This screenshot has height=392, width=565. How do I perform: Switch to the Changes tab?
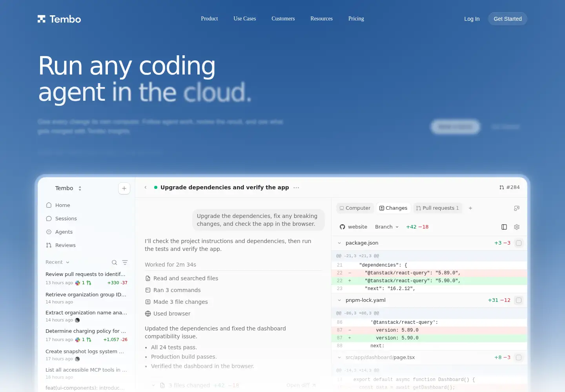pyautogui.click(x=393, y=208)
